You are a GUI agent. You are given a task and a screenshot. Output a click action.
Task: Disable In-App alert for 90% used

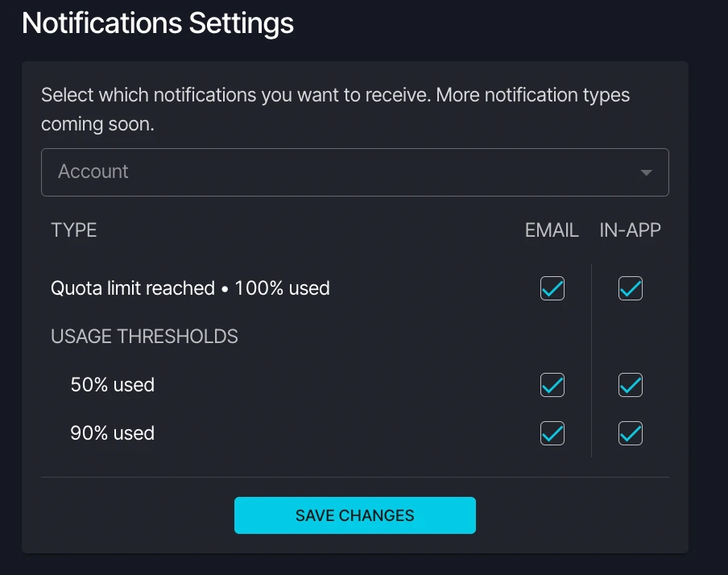click(630, 433)
